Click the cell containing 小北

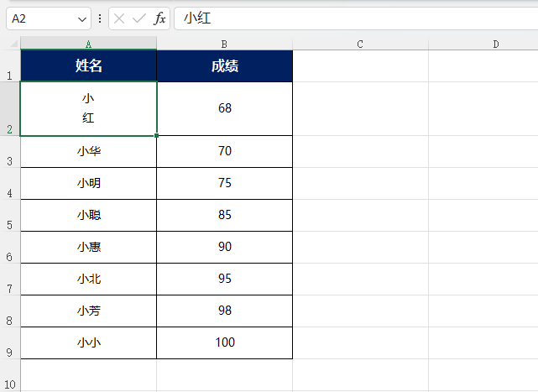pyautogui.click(x=88, y=280)
